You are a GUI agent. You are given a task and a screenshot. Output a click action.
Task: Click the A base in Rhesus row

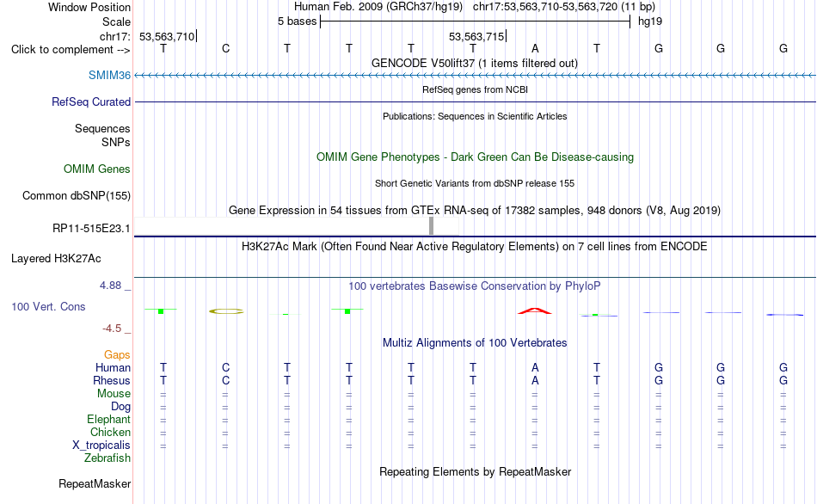pyautogui.click(x=535, y=380)
